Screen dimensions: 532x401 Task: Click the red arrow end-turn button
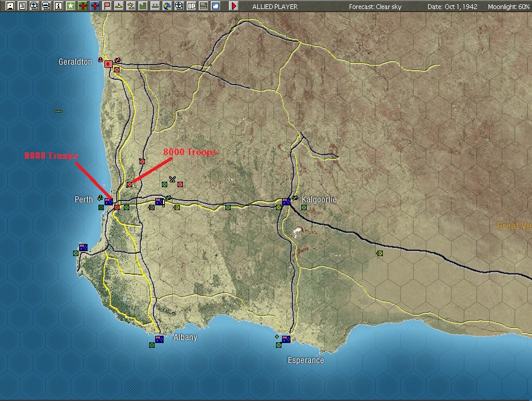coord(234,6)
